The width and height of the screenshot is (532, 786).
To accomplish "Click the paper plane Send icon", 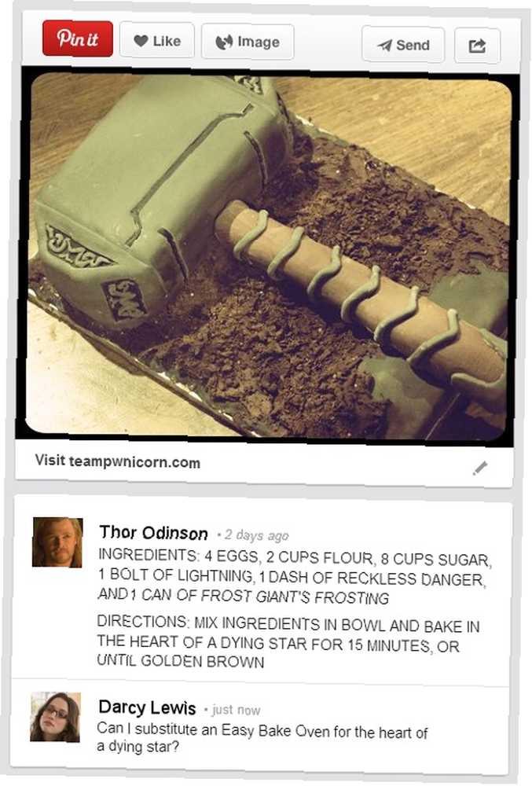I will 385,46.
